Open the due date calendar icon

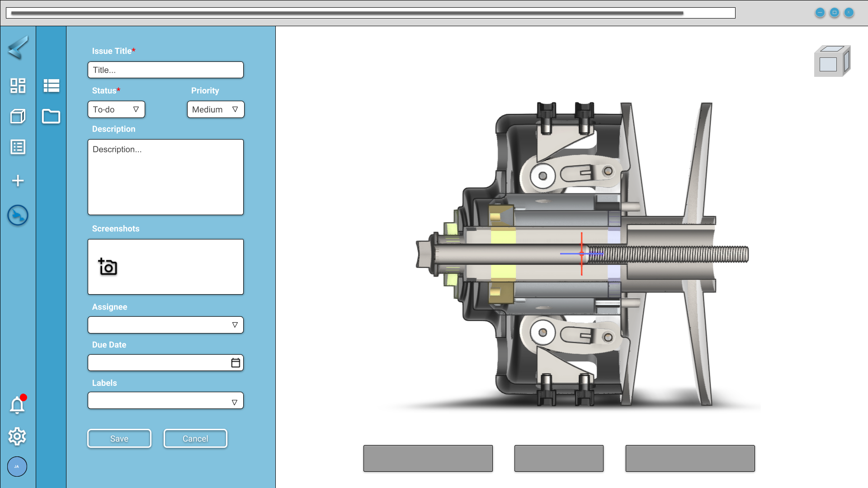coord(236,363)
